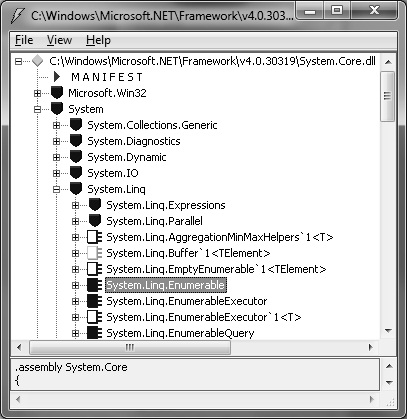This screenshot has width=407, height=419.
Task: Select the MANIFEST tree entry
Action: (x=107, y=77)
